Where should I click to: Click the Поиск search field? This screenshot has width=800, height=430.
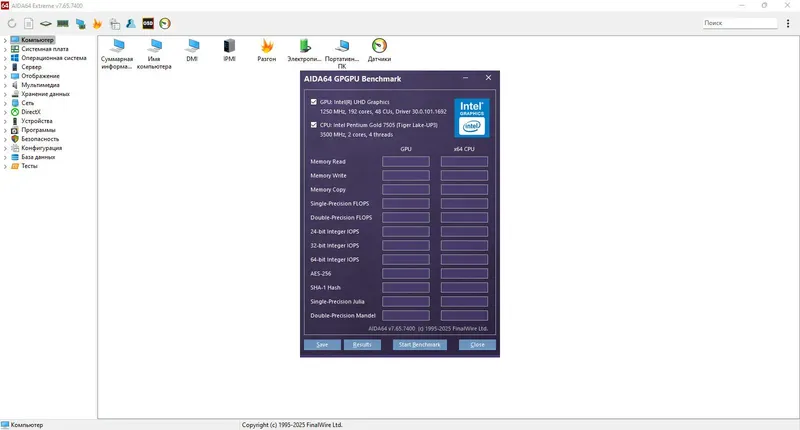coord(740,23)
